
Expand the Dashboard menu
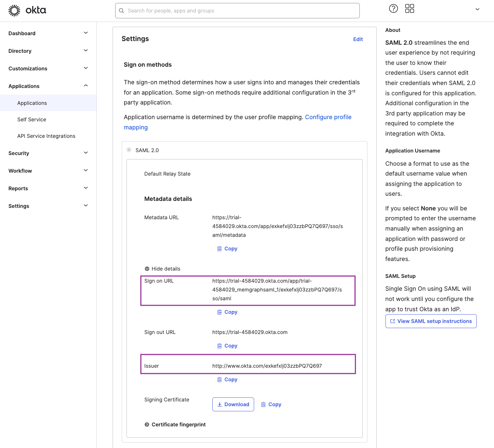pos(48,33)
